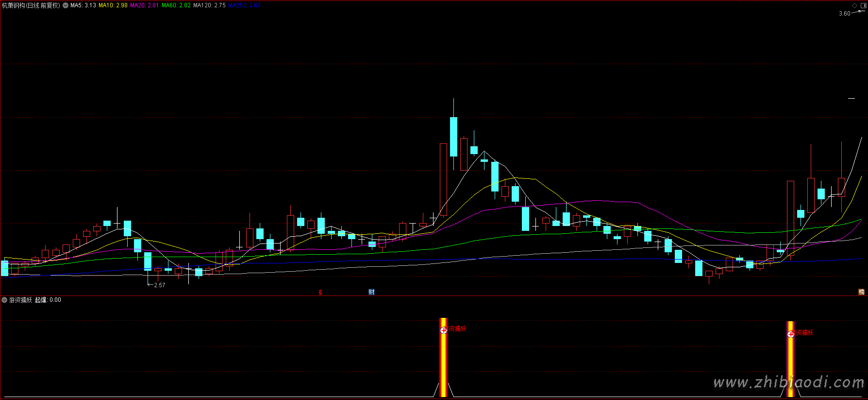Click the 榜 ranking marker at right edge

pos(861,292)
